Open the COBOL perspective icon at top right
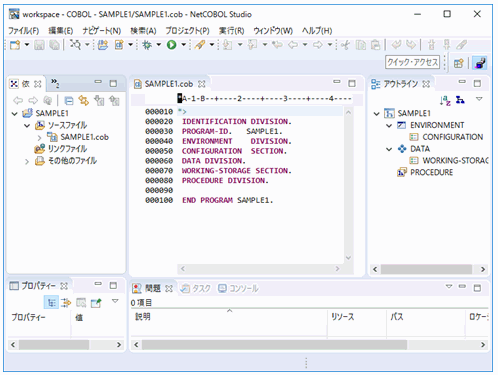The image size is (498, 375). (x=480, y=63)
